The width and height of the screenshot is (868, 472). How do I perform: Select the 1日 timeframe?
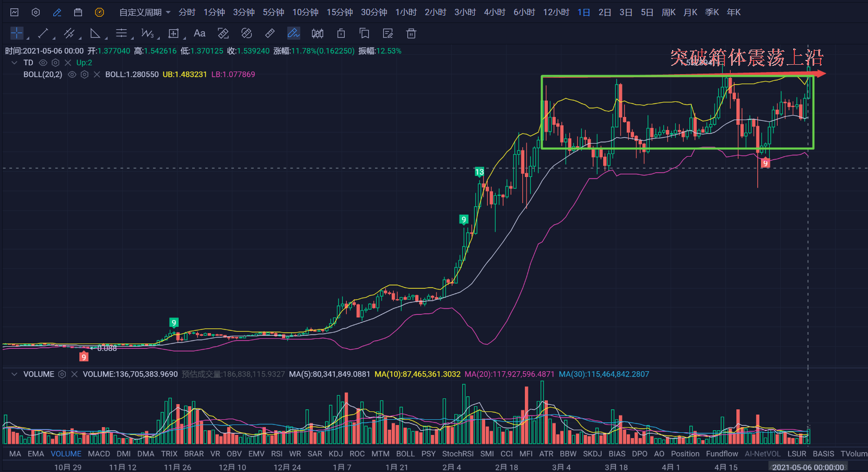click(584, 12)
